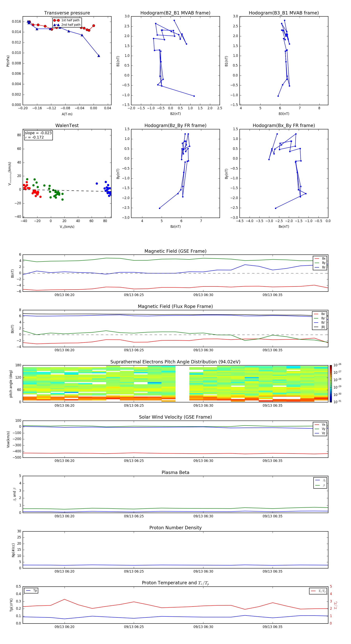This screenshot has height=644, width=351.
Task: Click the 'WalenTest' plot title
Action: 67,125
